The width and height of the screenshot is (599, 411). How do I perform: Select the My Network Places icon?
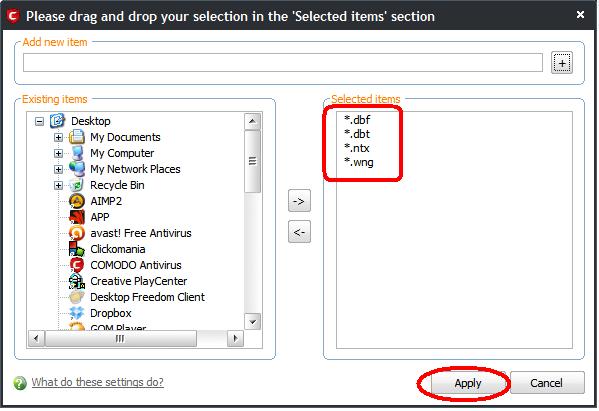(77, 169)
